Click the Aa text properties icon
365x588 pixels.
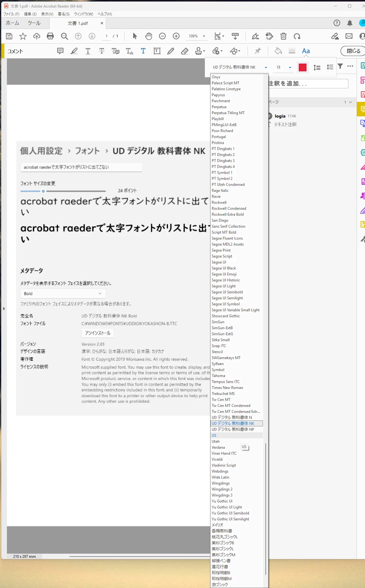(306, 51)
